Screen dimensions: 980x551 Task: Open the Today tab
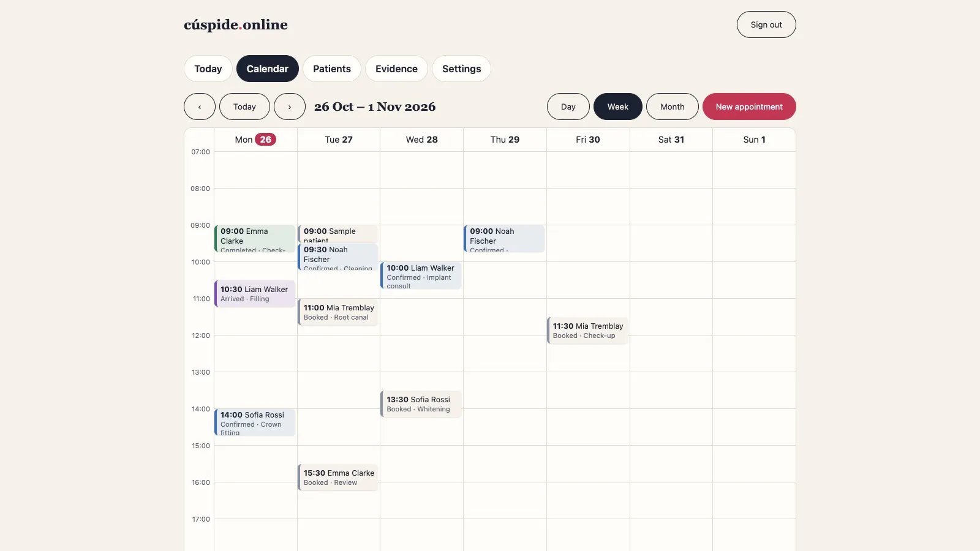208,69
